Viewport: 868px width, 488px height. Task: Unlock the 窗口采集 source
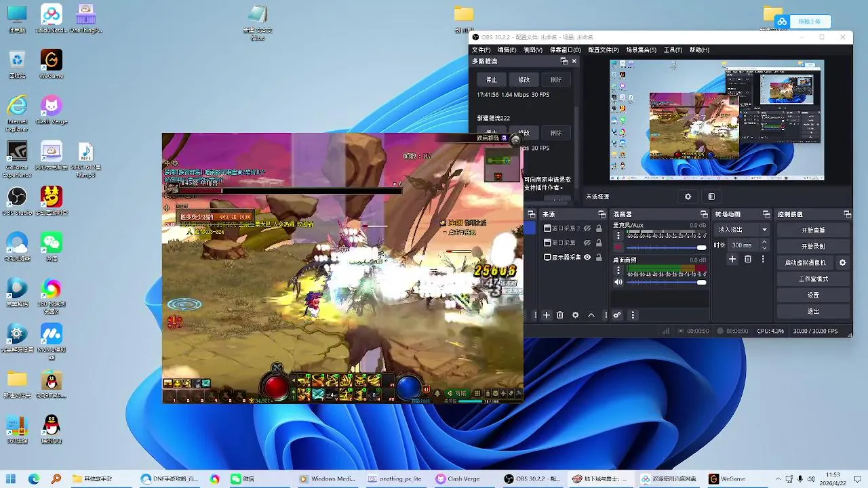[x=599, y=243]
